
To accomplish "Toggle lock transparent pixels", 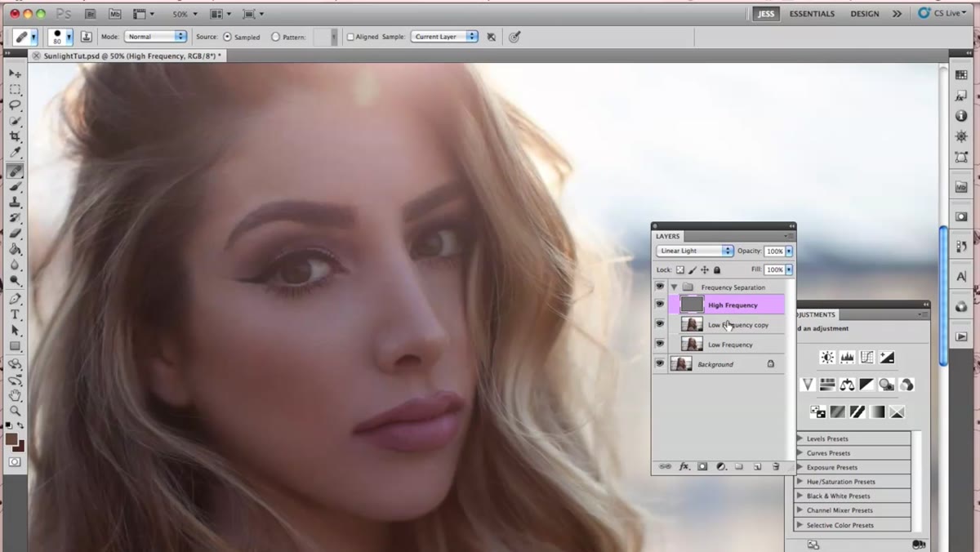I will coord(679,269).
